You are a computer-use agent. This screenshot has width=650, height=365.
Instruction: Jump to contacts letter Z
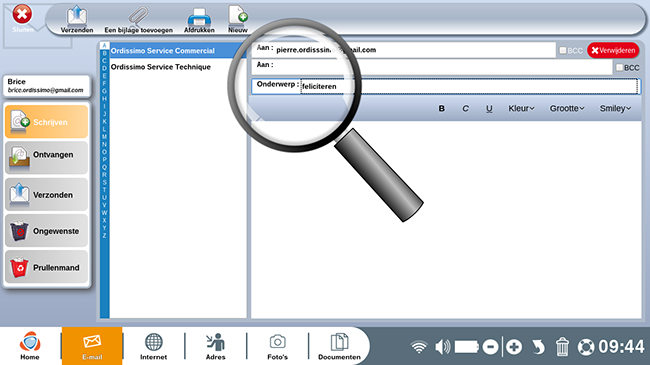104,236
